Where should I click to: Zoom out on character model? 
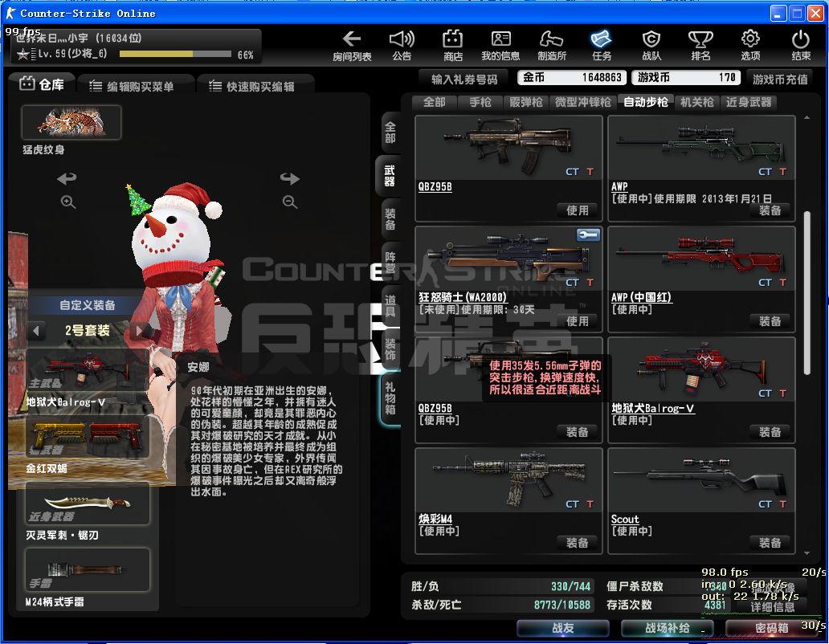pyautogui.click(x=290, y=202)
